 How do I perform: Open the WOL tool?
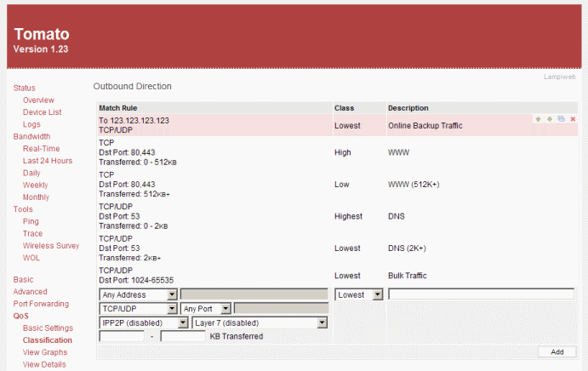pyautogui.click(x=31, y=258)
